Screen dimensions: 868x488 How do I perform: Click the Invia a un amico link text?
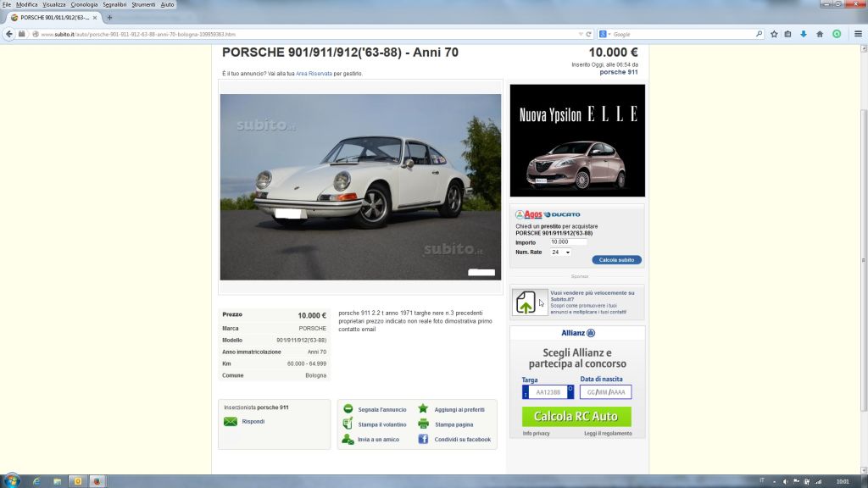pyautogui.click(x=378, y=440)
